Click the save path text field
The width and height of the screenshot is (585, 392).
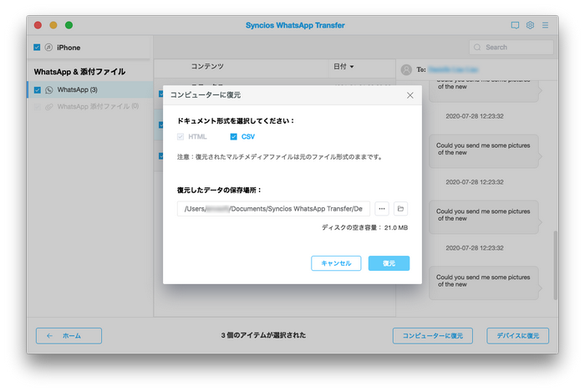[x=273, y=208]
